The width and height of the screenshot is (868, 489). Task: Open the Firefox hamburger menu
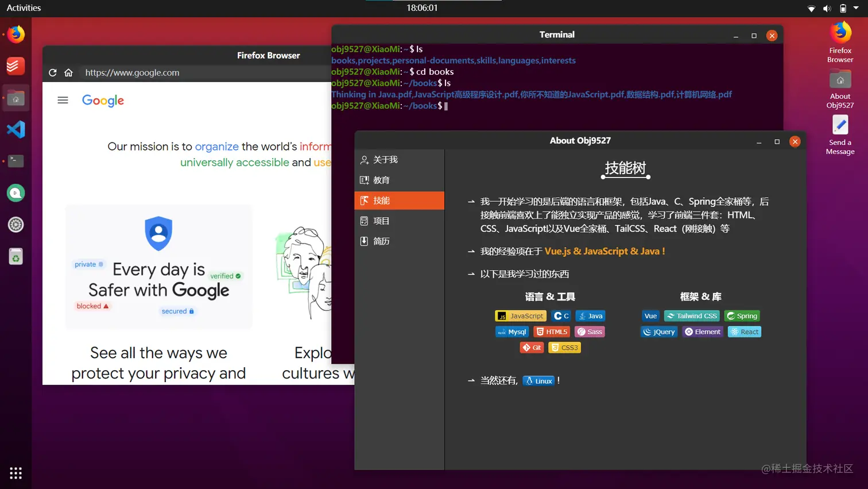coord(63,99)
